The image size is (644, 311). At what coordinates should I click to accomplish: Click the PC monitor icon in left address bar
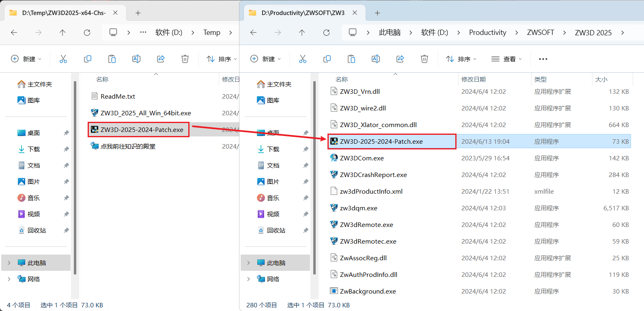tap(113, 32)
